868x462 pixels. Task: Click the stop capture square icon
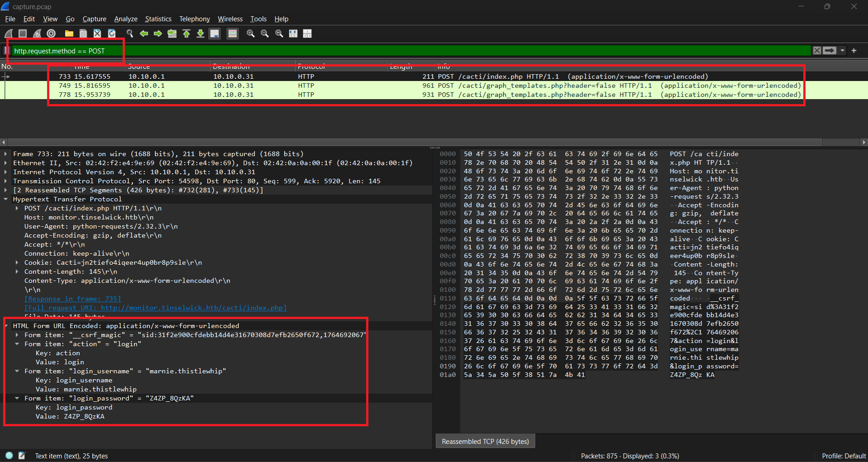(23, 33)
